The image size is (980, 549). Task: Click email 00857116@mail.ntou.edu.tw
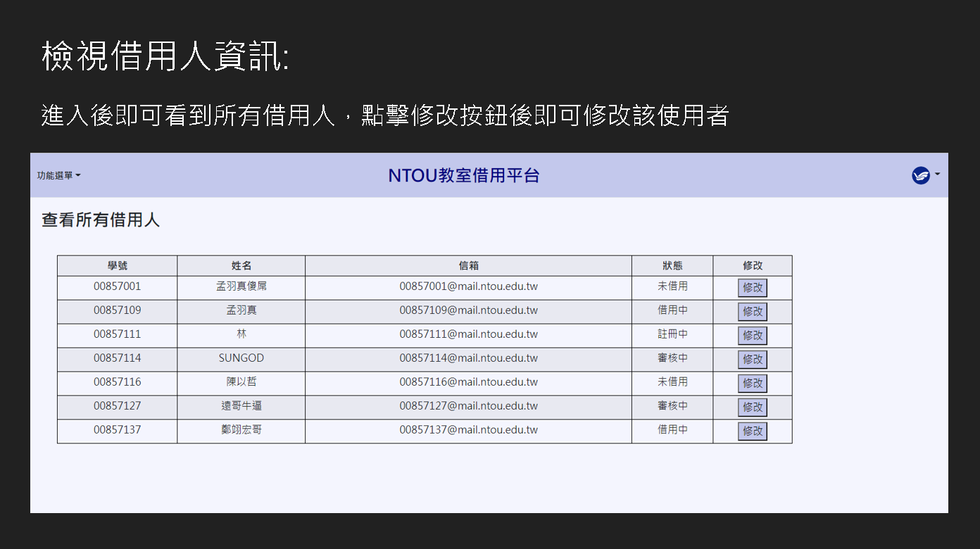tap(469, 382)
